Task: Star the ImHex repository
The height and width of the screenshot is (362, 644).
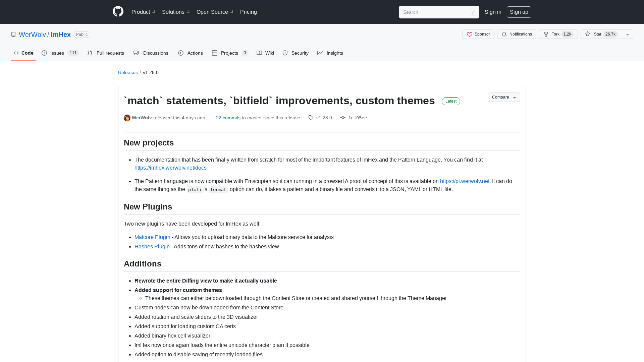Action: (601, 34)
